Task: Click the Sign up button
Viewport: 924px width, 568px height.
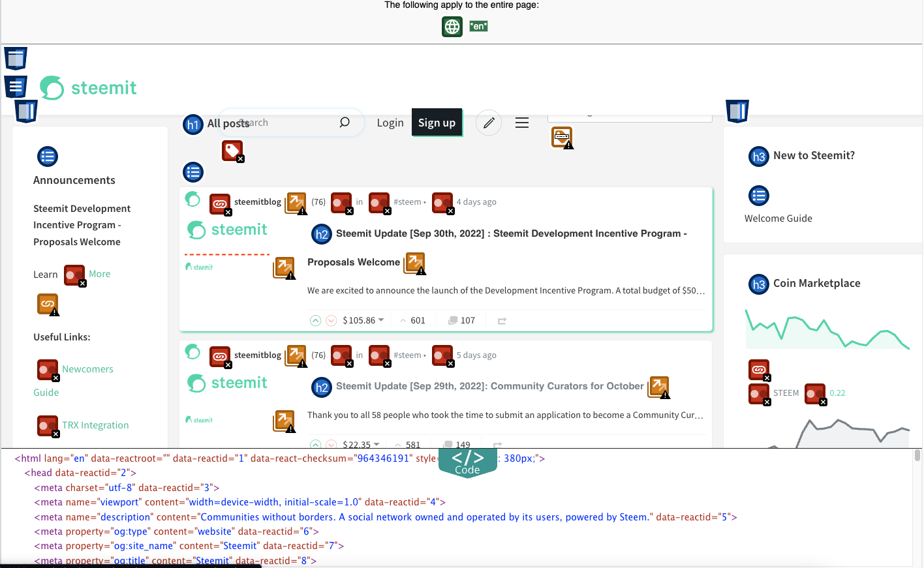Action: pos(437,123)
